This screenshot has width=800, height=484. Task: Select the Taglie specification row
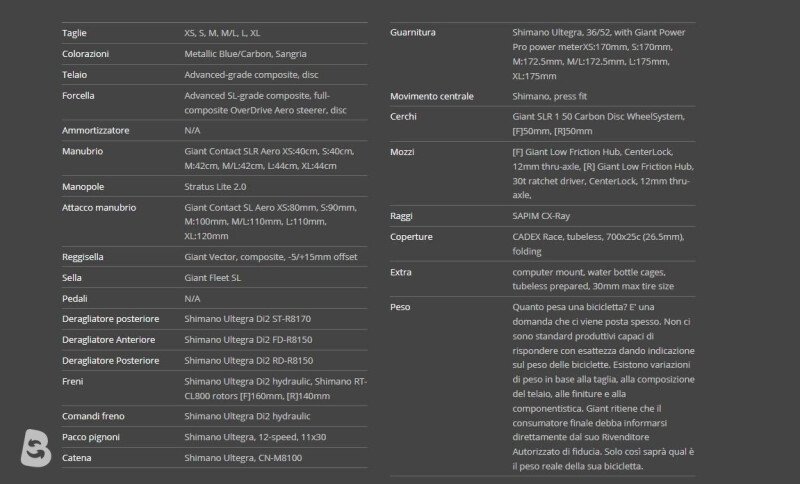point(214,33)
